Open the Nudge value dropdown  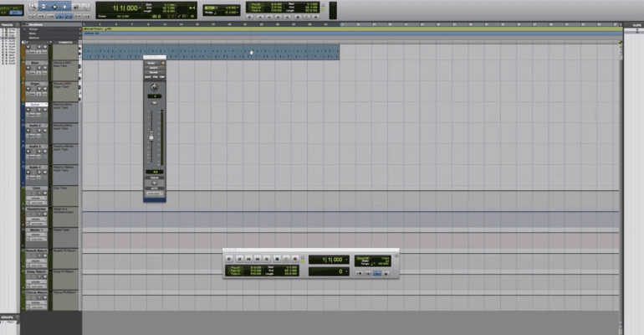coord(238,13)
